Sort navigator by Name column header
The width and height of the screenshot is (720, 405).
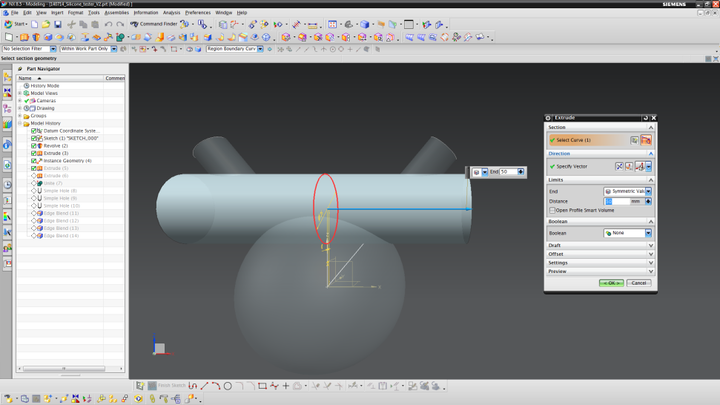60,78
